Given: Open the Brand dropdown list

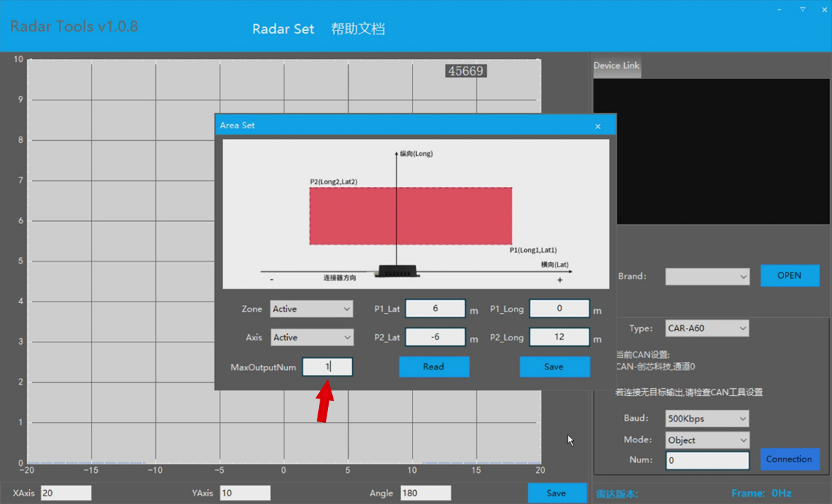Looking at the screenshot, I should pyautogui.click(x=707, y=277).
